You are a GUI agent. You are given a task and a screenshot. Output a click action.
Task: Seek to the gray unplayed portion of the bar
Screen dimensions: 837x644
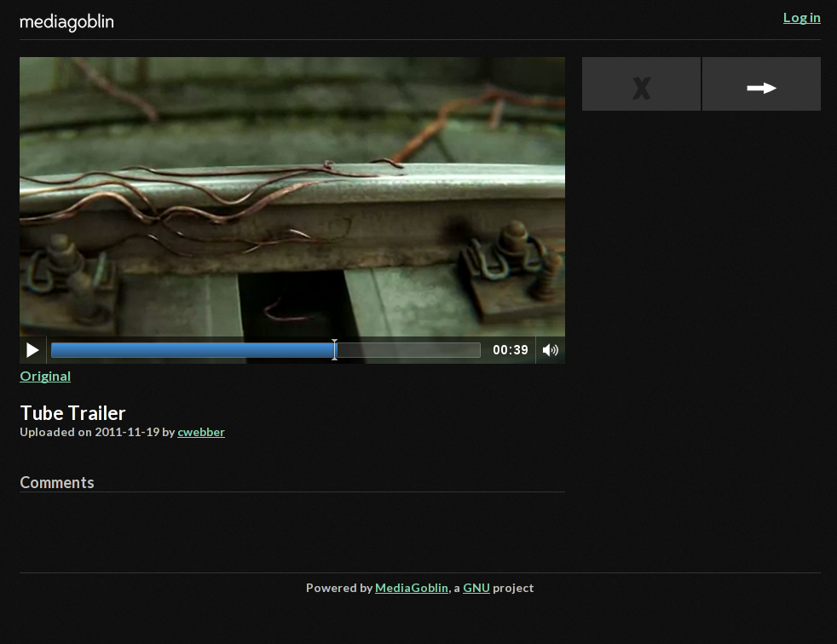click(x=409, y=350)
